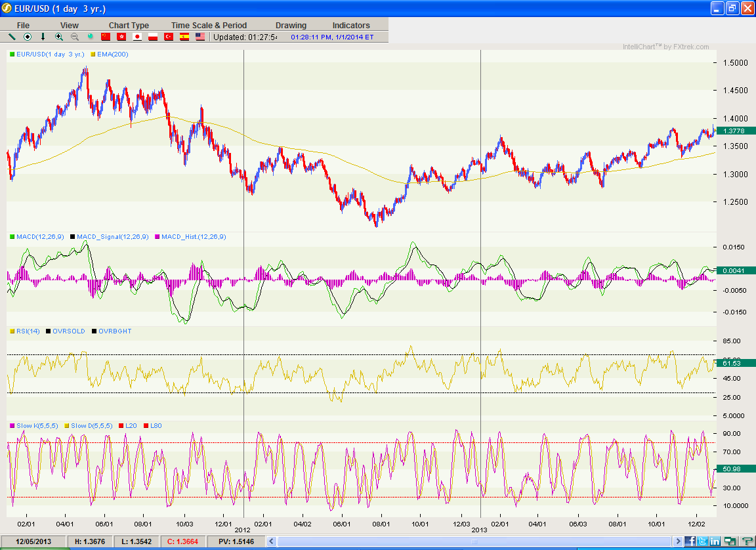Open the Chart Type menu
Viewport: 756px width, 550px height.
[x=129, y=25]
